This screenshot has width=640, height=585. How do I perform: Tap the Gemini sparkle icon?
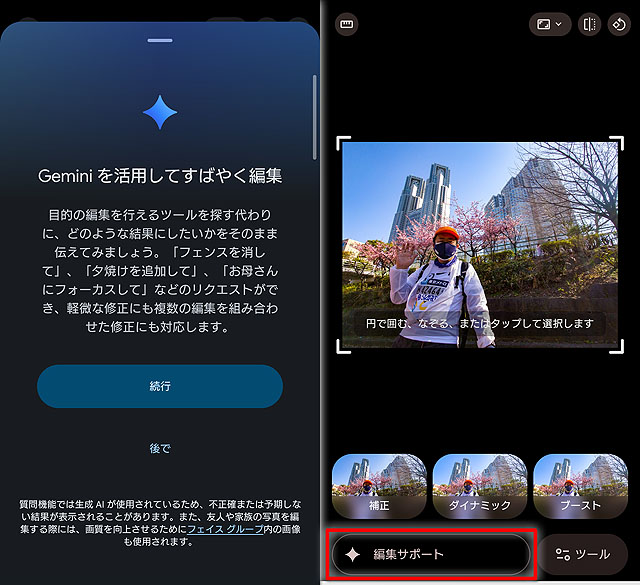160,112
